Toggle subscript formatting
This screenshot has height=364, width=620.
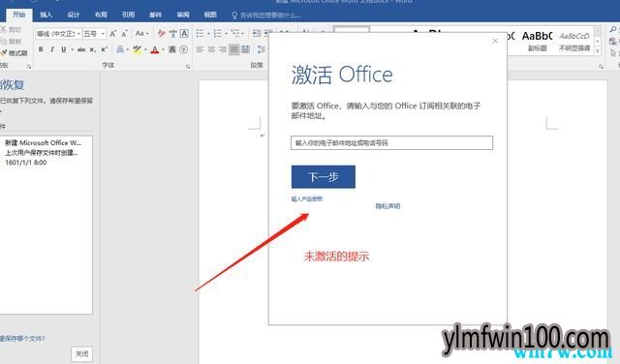pos(93,49)
